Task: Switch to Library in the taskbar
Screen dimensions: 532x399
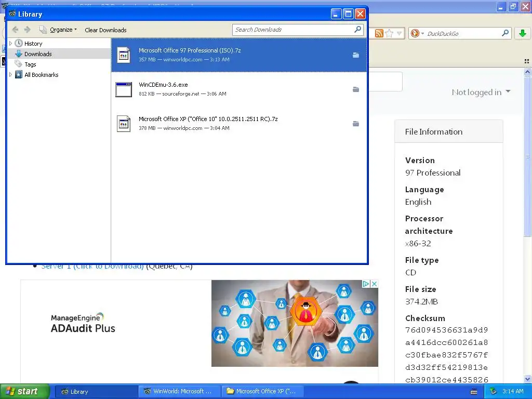Action: pos(96,392)
